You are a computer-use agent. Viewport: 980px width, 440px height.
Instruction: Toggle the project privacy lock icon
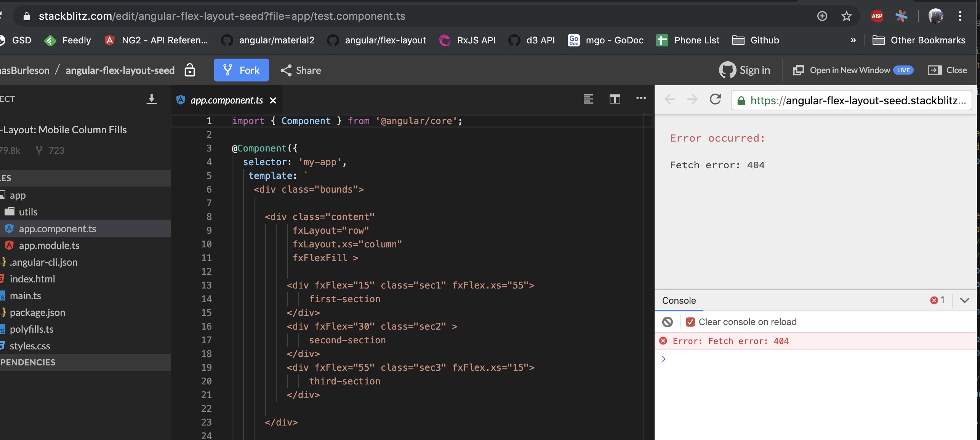point(189,70)
